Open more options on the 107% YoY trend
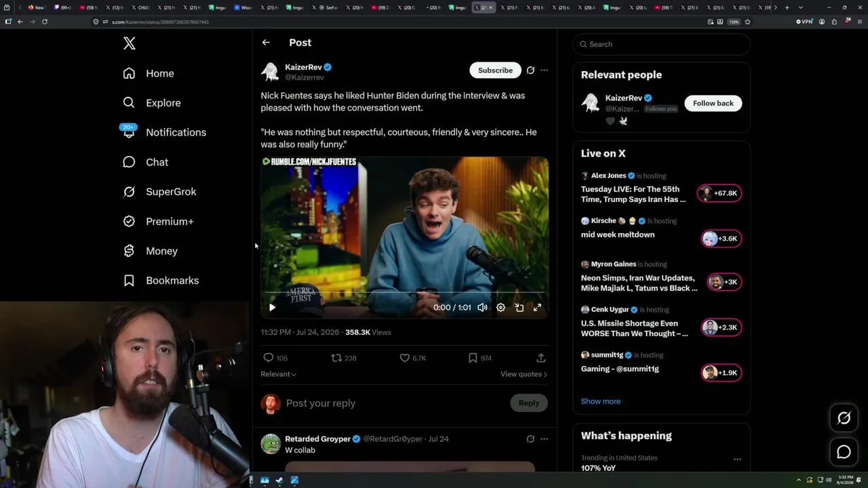The height and width of the screenshot is (488, 868). (737, 459)
